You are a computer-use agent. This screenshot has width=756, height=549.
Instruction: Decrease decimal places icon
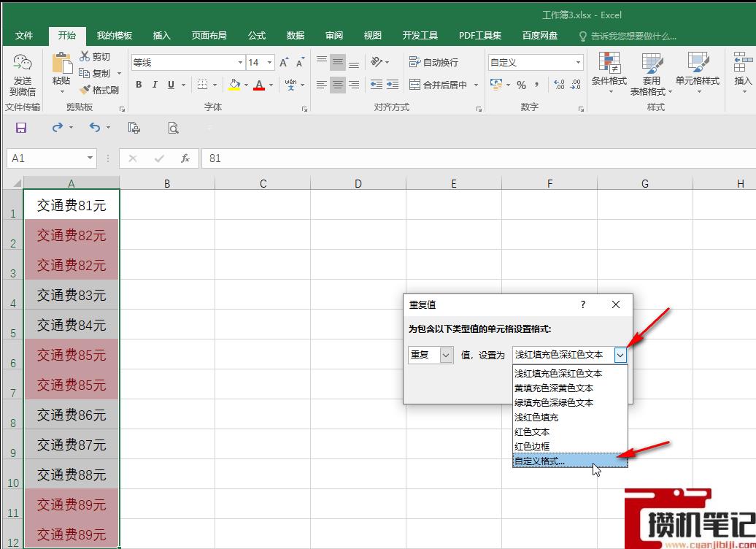(x=575, y=85)
